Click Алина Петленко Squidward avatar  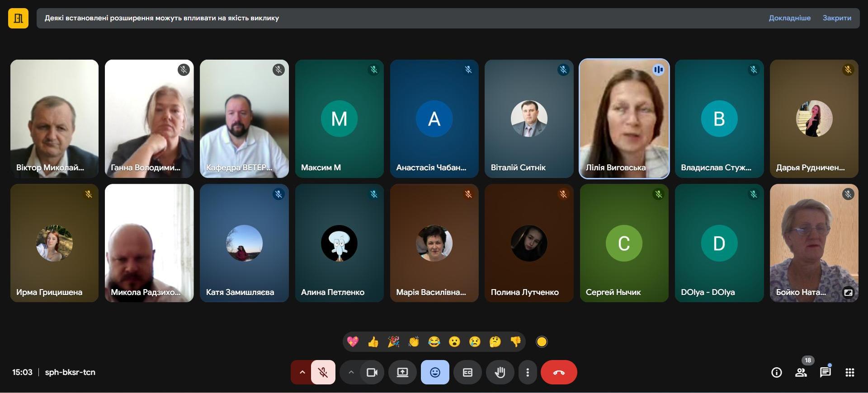[x=339, y=243]
